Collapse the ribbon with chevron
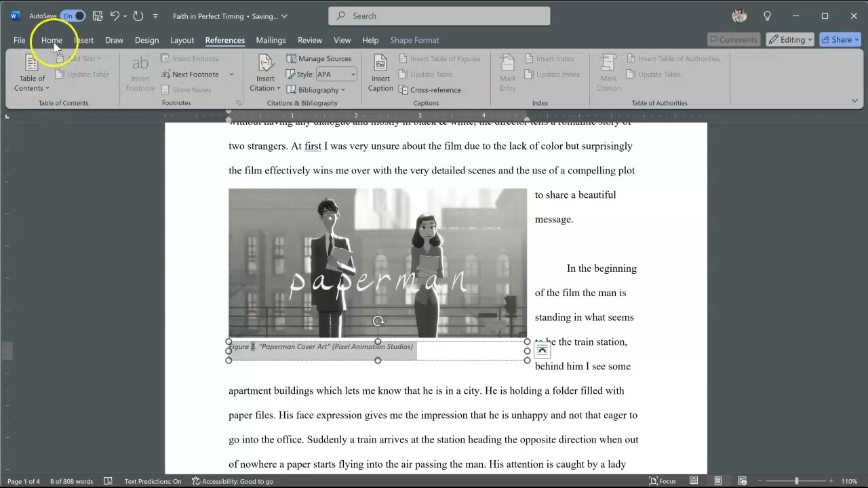The image size is (868, 488). (854, 101)
